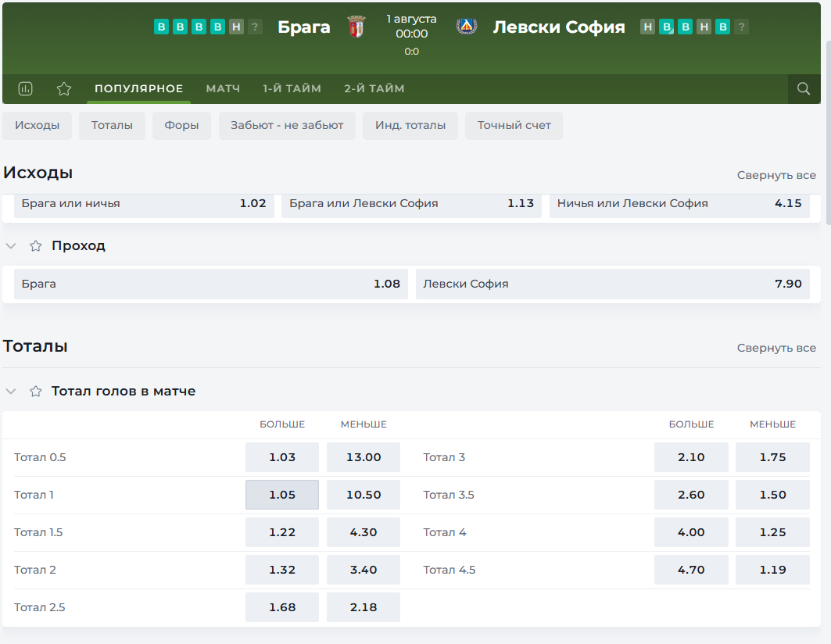The width and height of the screenshot is (831, 644).
Task: Select the Форы filter chip
Action: (182, 126)
